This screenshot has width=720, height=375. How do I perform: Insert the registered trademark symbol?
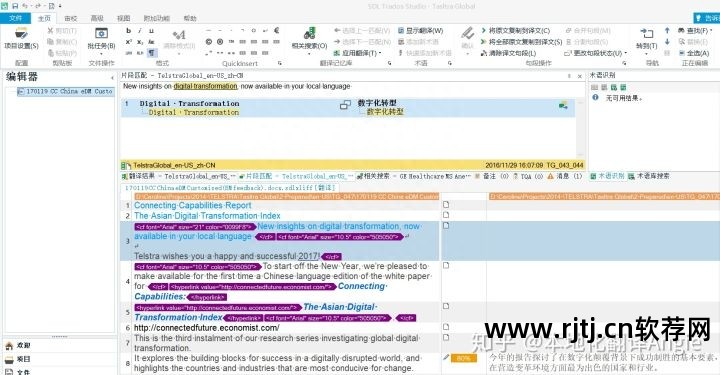pos(220,42)
